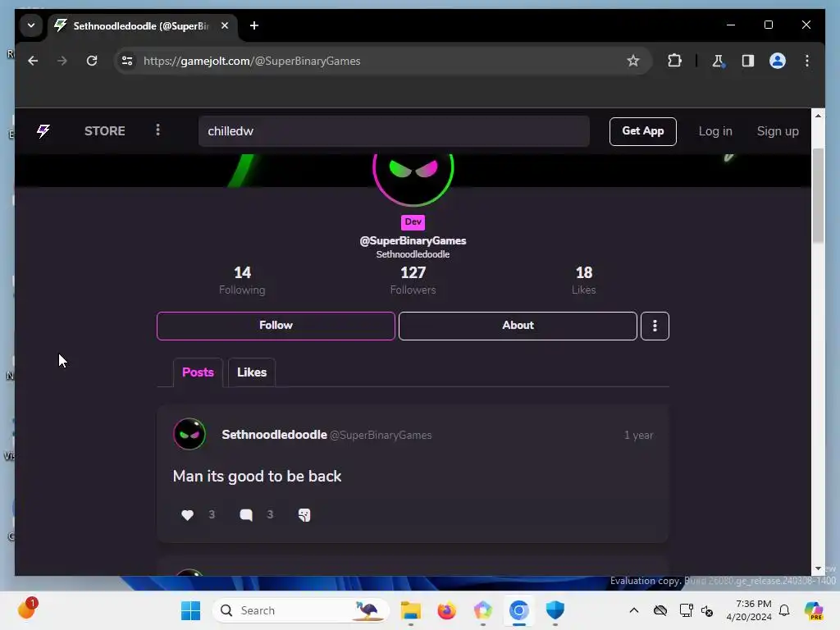
Task: Open Firefox from the taskbar
Action: 446,610
